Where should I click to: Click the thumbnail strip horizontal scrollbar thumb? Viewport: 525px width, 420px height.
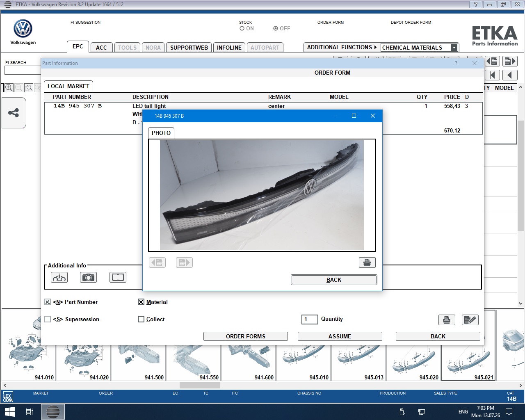(200, 386)
